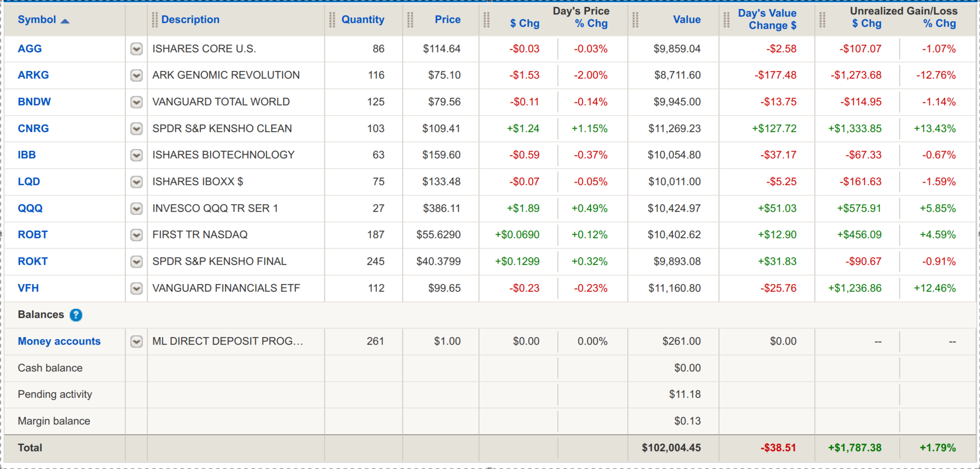Expand Money accounts row dropdown

[136, 341]
